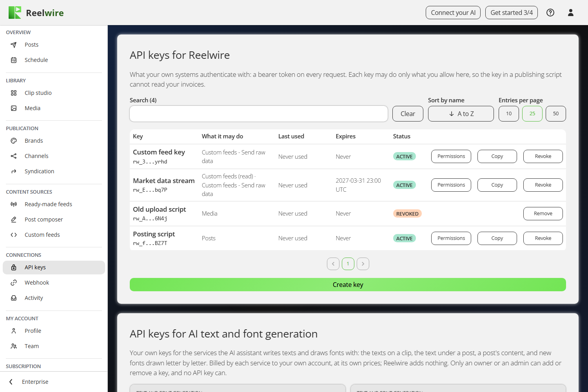The height and width of the screenshot is (392, 588).
Task: Collapse the sidebar with the Enterprise chevron
Action: 11,382
